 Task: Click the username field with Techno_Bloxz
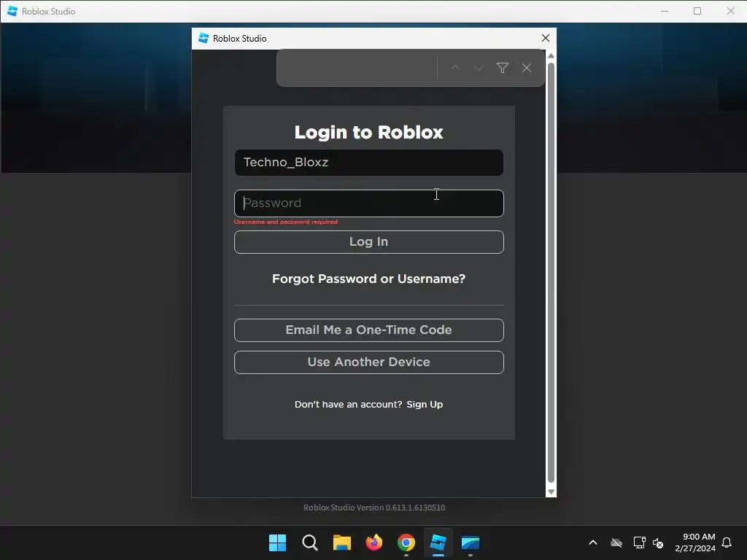(368, 163)
